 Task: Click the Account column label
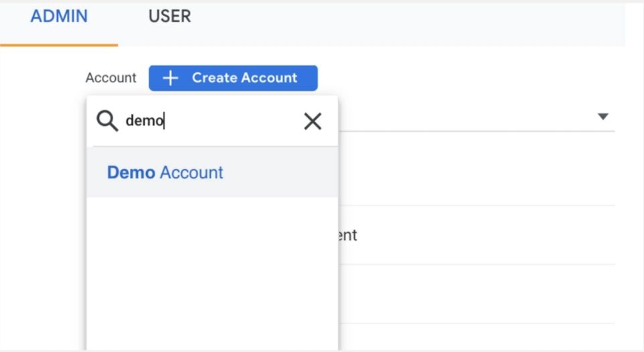[110, 78]
